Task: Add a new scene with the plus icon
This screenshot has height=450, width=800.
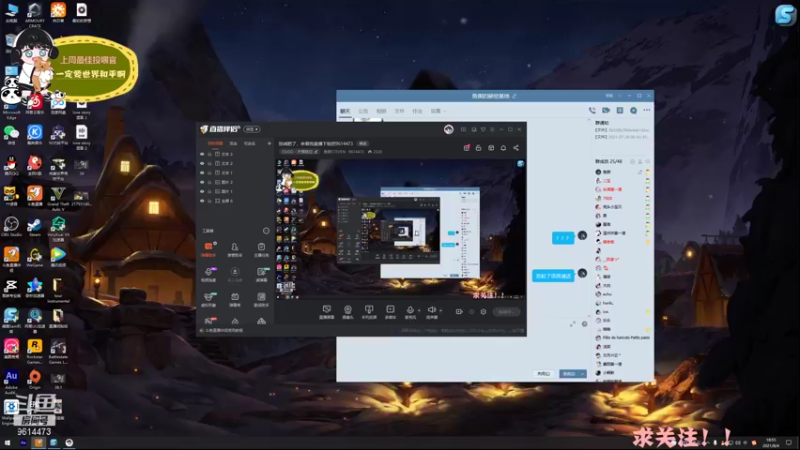Action: tap(269, 143)
